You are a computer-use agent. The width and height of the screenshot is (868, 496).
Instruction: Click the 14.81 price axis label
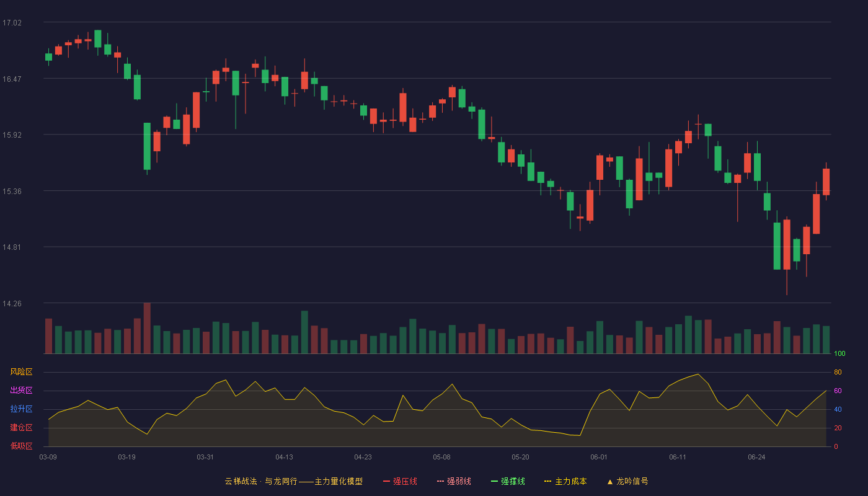12,247
